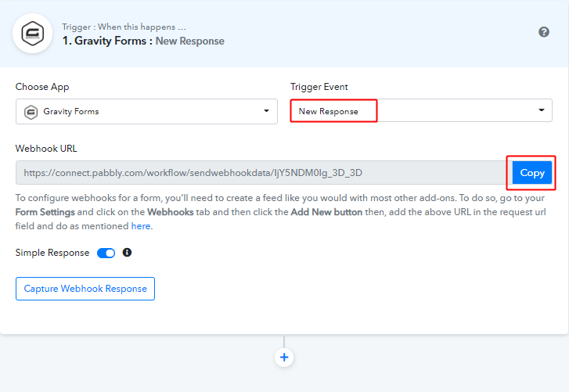Click 'New Response' value in Trigger Event

329,111
